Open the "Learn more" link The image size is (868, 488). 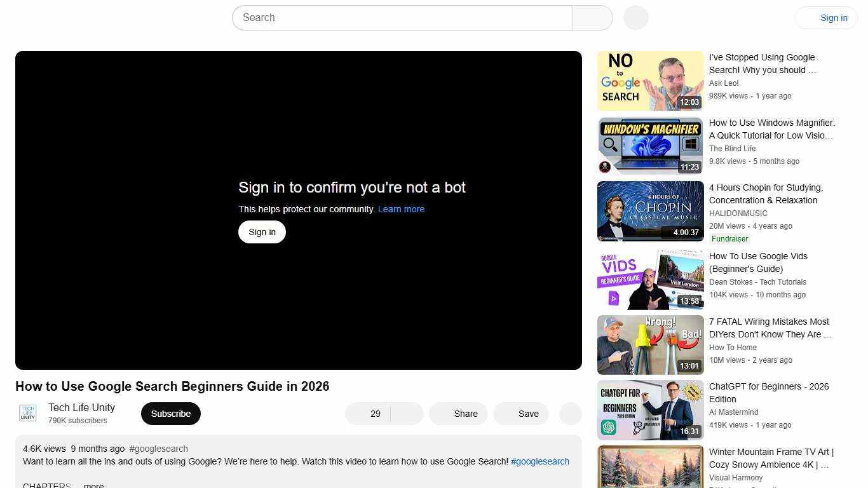tap(401, 209)
